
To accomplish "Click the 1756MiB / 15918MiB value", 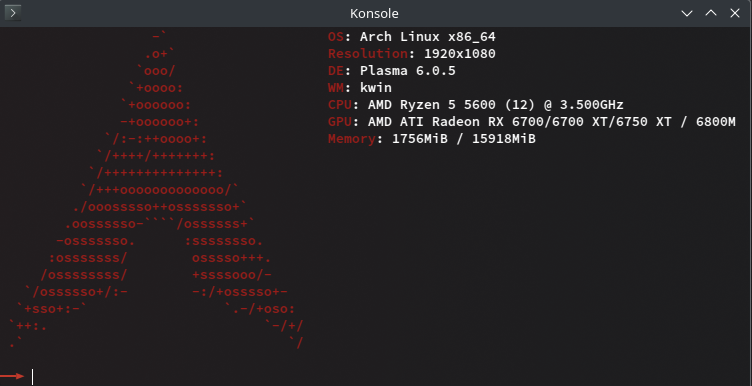I will point(464,139).
